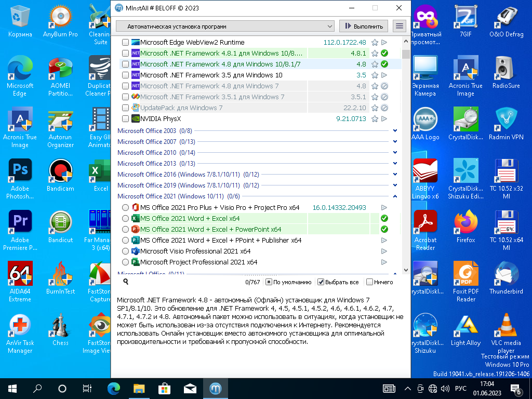Tick the UpdatePack для Windows 7 checkbox
The width and height of the screenshot is (532, 399).
coord(126,108)
